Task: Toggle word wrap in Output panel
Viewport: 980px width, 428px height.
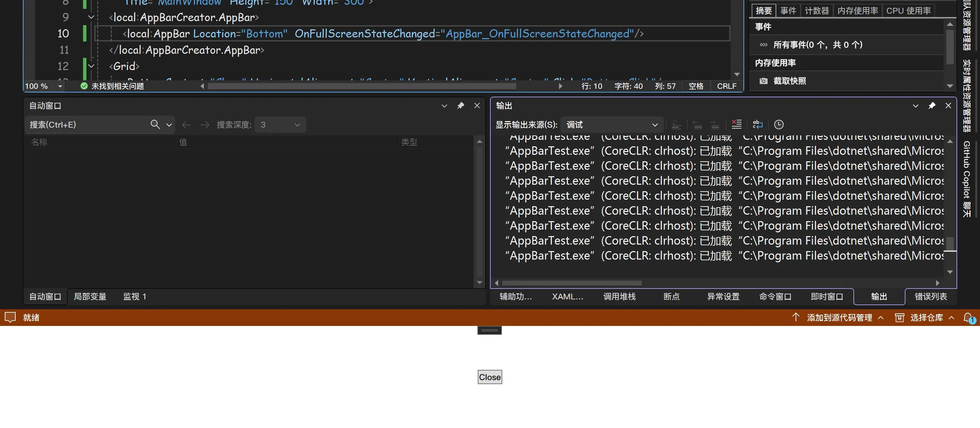Action: [757, 125]
